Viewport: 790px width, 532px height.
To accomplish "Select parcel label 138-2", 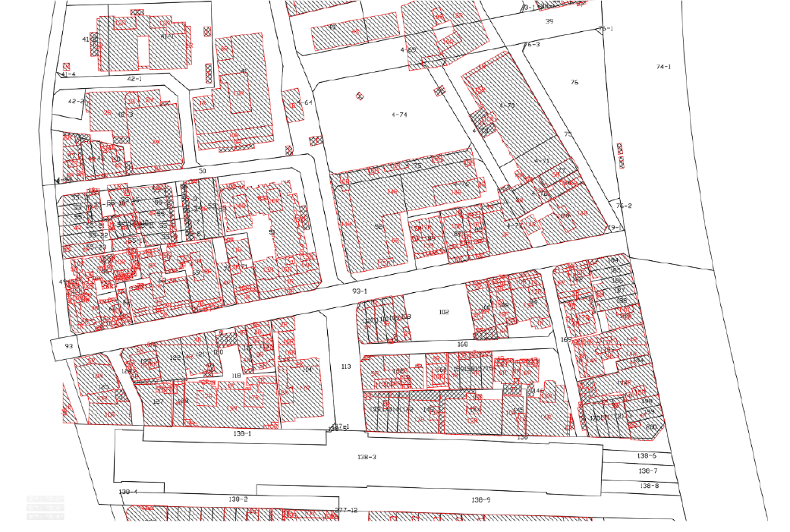I will coord(238,499).
